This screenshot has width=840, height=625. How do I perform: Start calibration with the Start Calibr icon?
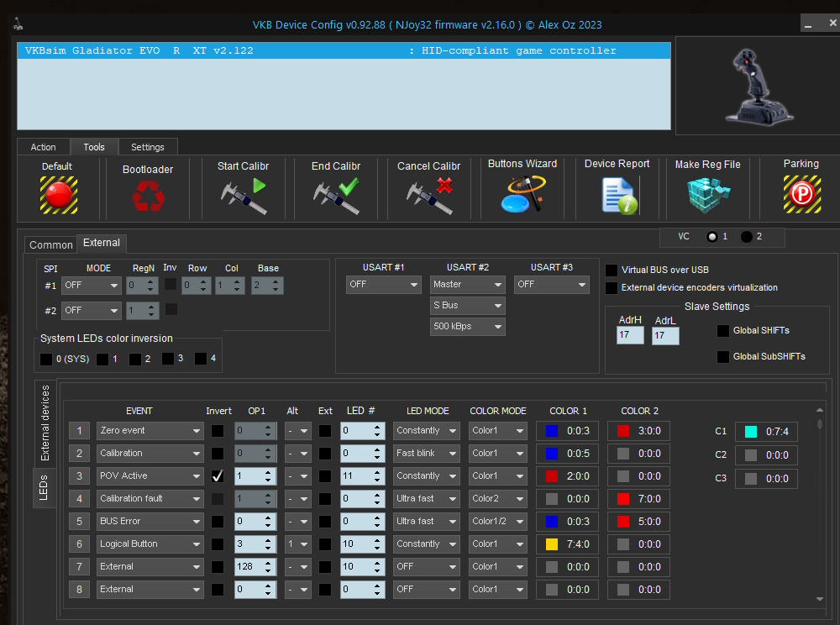[x=243, y=194]
